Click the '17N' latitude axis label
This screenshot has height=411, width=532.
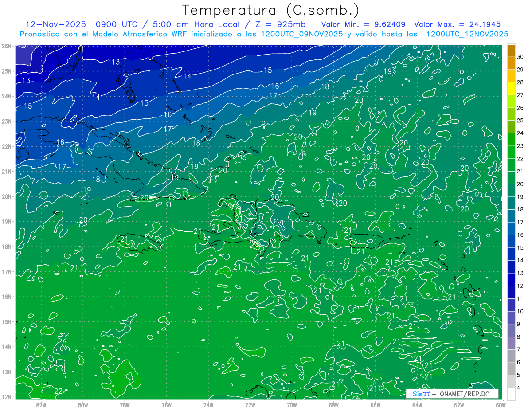click(x=6, y=271)
